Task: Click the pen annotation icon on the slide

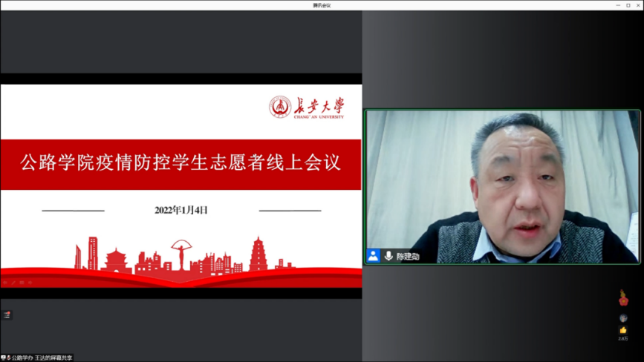Action: pos(13,283)
